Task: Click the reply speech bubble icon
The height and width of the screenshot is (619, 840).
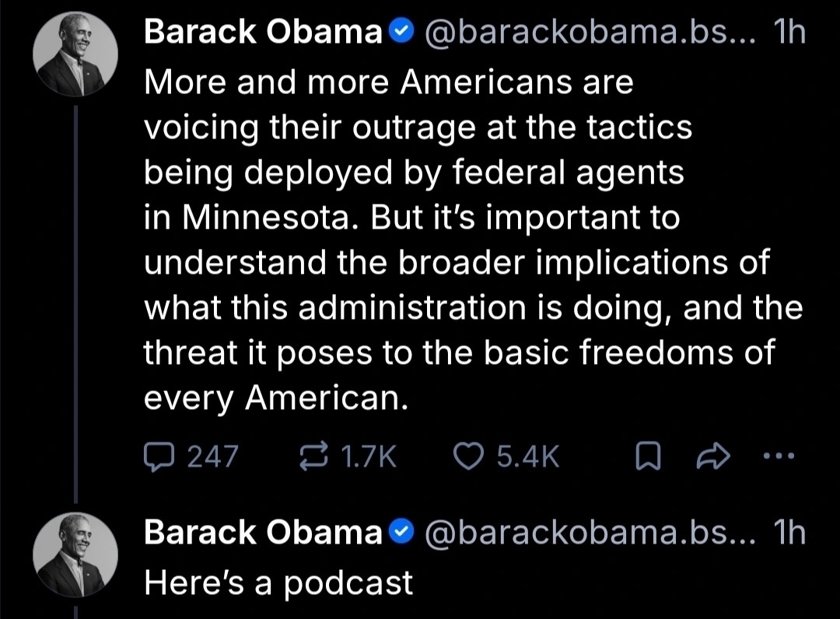Action: tap(160, 458)
